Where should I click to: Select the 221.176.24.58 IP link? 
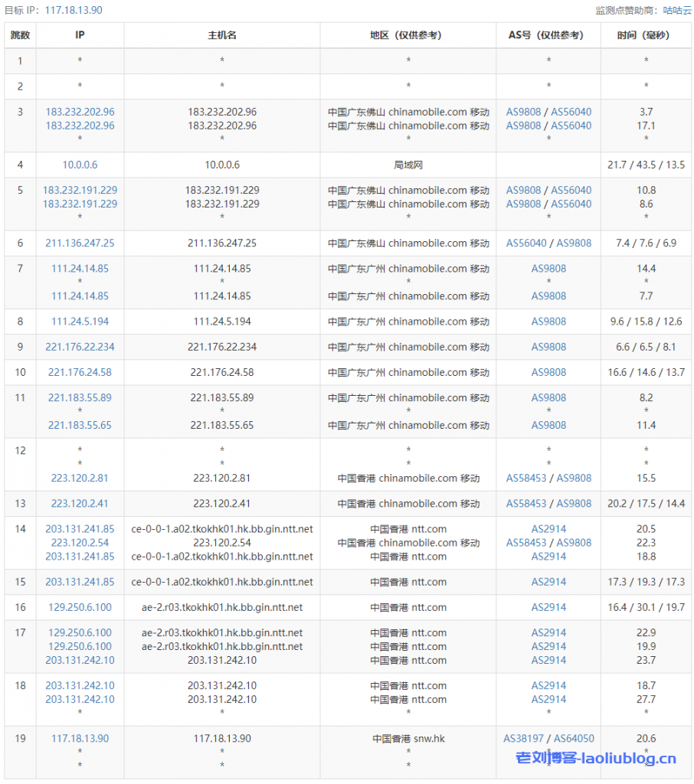pos(80,372)
